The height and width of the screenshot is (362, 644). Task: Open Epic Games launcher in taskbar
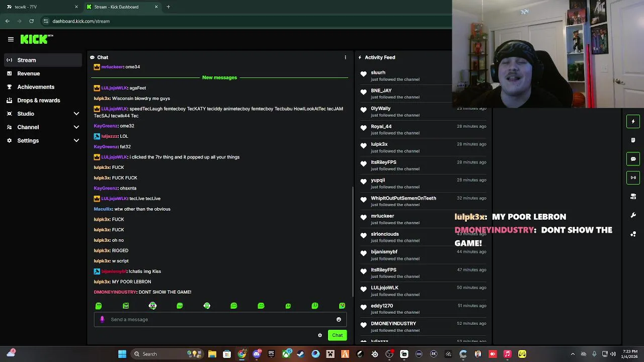tap(271, 354)
